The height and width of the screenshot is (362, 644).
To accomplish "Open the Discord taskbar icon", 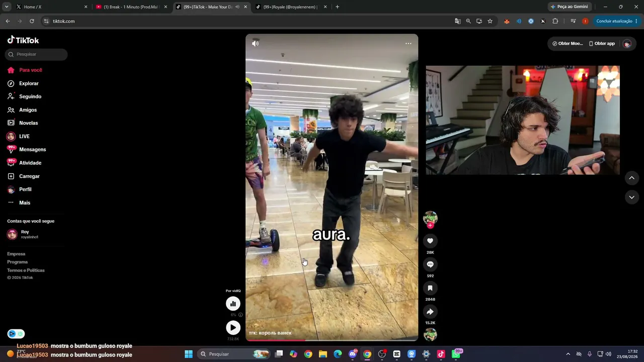I will click(353, 354).
